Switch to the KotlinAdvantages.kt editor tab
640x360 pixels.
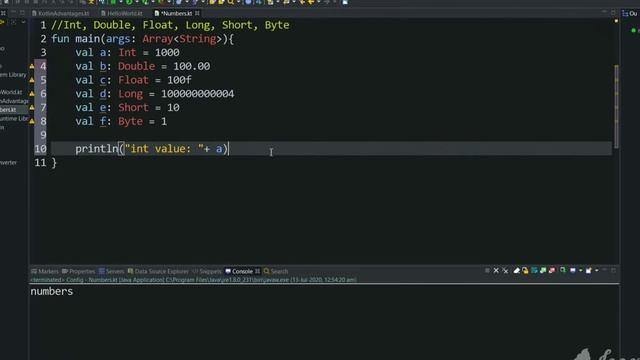click(60, 13)
